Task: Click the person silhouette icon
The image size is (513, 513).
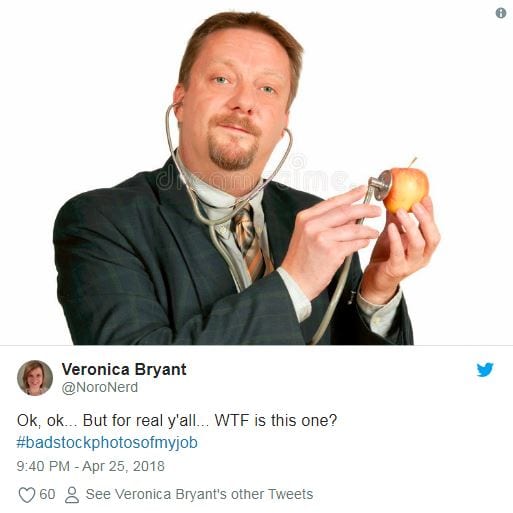Action: coord(72,495)
